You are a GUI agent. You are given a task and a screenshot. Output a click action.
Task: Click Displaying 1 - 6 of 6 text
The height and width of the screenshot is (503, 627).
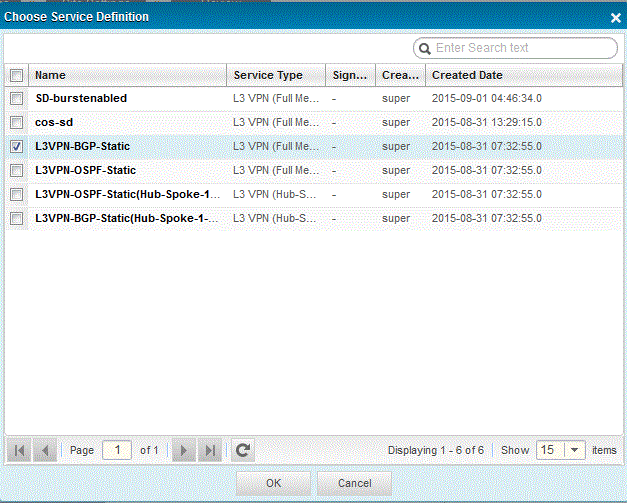435,450
